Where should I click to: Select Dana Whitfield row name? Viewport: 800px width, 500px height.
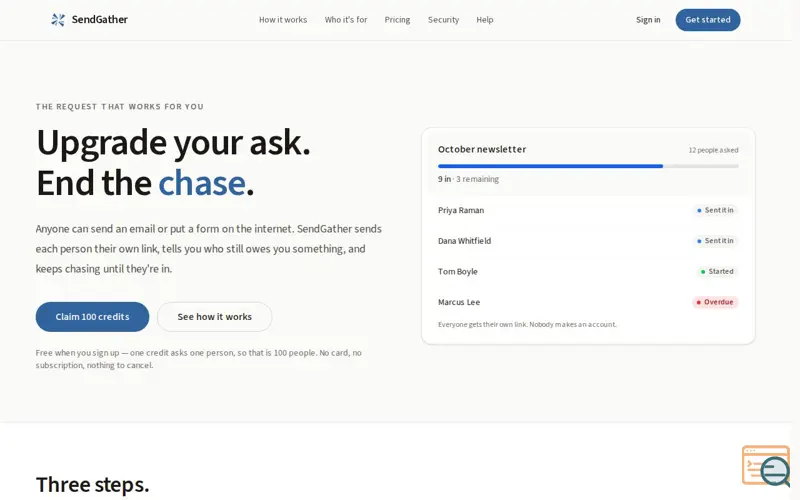pyautogui.click(x=464, y=241)
